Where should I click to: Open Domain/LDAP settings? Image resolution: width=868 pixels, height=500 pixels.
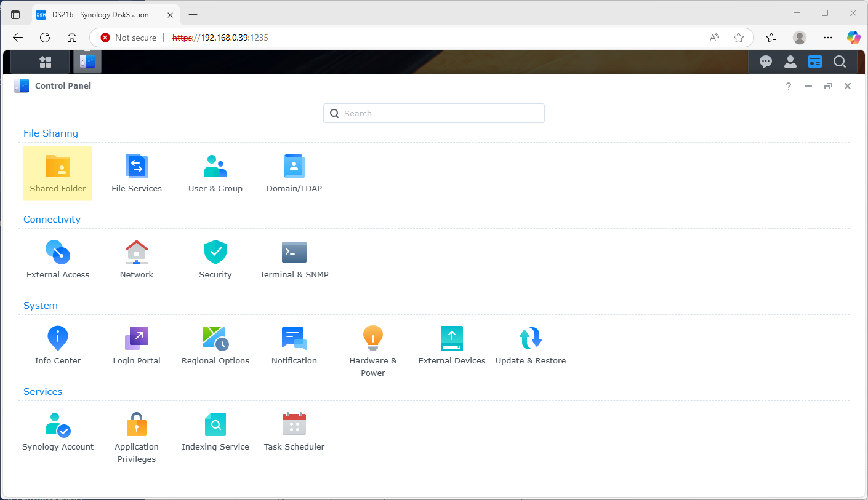click(294, 173)
